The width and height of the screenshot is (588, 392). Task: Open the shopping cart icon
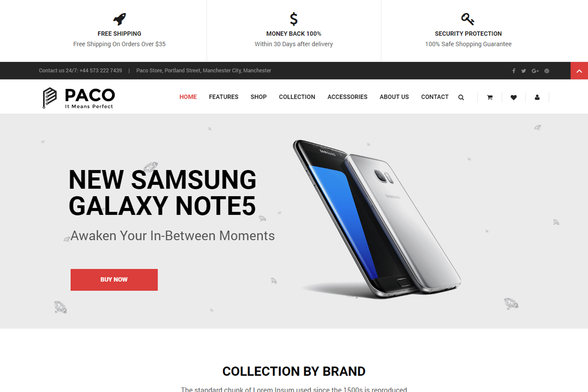(490, 97)
